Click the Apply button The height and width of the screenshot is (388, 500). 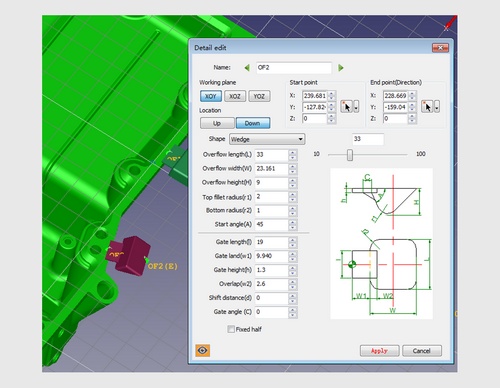click(x=379, y=351)
